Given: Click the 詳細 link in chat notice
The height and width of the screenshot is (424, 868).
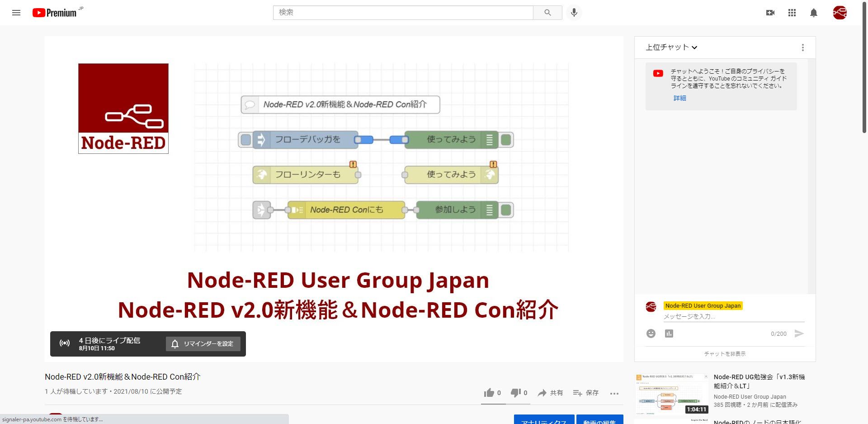Looking at the screenshot, I should tap(679, 98).
